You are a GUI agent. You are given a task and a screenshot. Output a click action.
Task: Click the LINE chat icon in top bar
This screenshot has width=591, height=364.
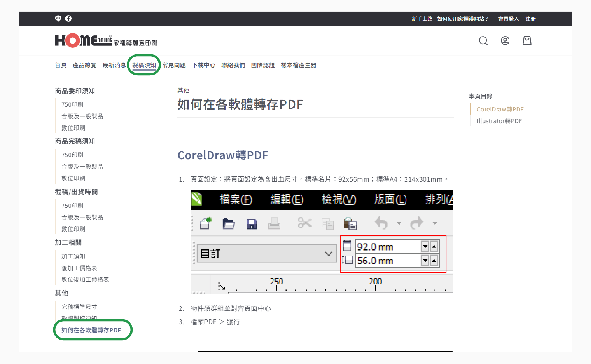[58, 18]
